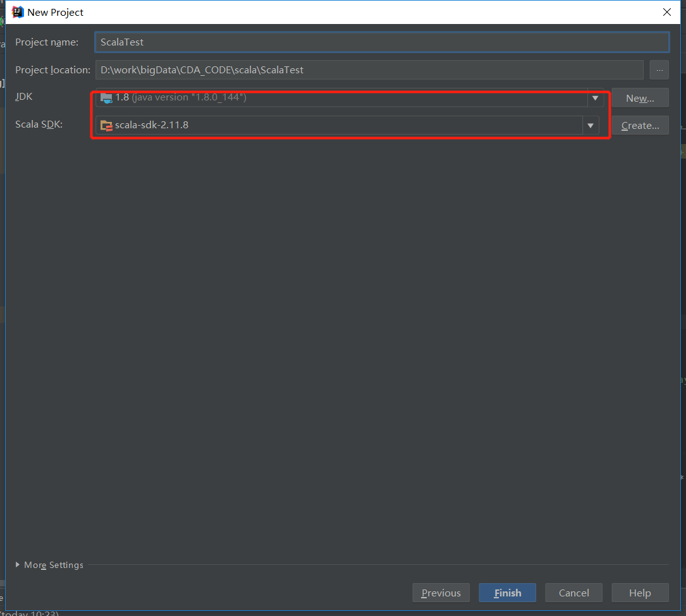Focus the Project name field containing ScalaTest
Screen dimensions: 686x616
pyautogui.click(x=381, y=42)
